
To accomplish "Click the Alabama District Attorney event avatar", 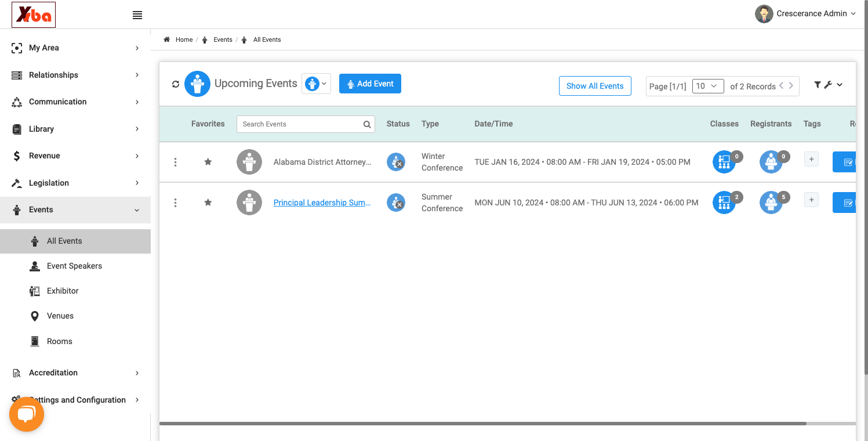I will click(249, 162).
